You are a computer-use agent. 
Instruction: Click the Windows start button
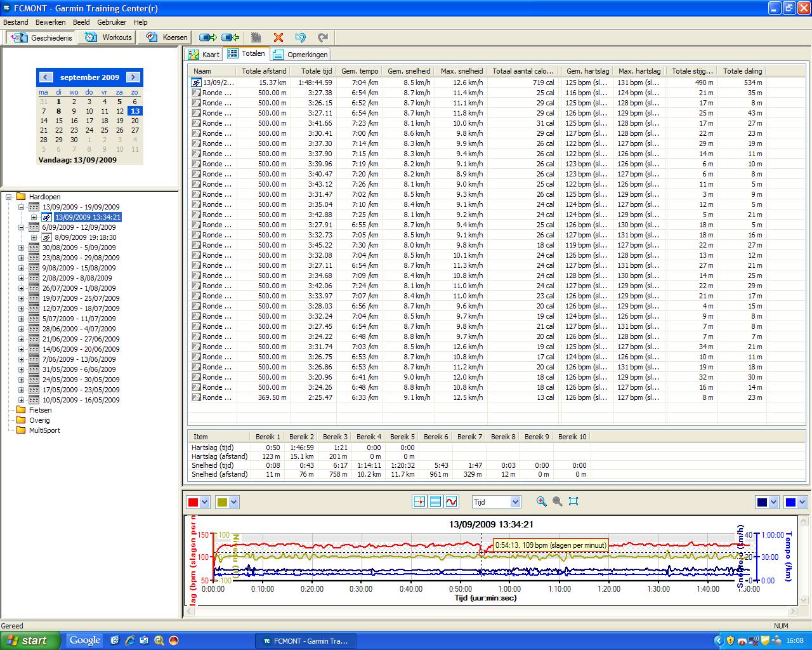pos(30,640)
